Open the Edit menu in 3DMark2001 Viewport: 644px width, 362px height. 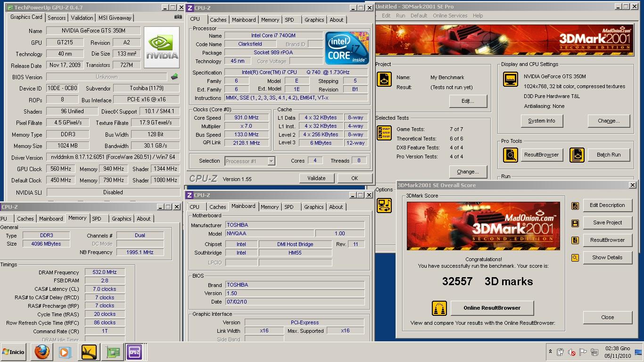click(x=386, y=16)
